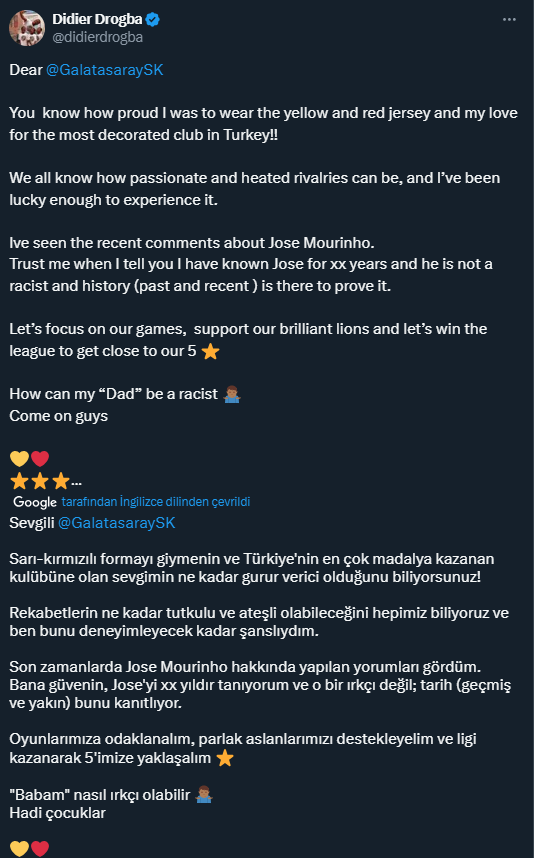The width and height of the screenshot is (534, 858).
Task: Click the "Hadi çocuklar" line
Action: 57,813
